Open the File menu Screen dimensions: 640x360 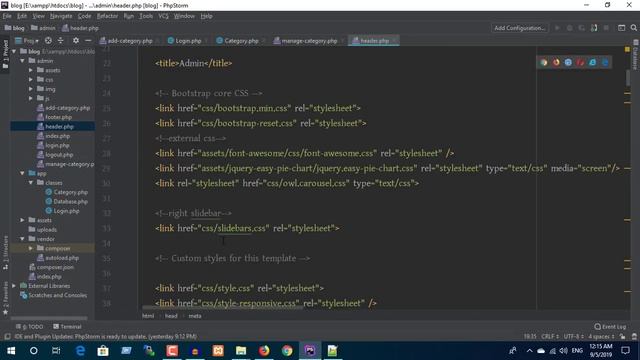(x=7, y=16)
